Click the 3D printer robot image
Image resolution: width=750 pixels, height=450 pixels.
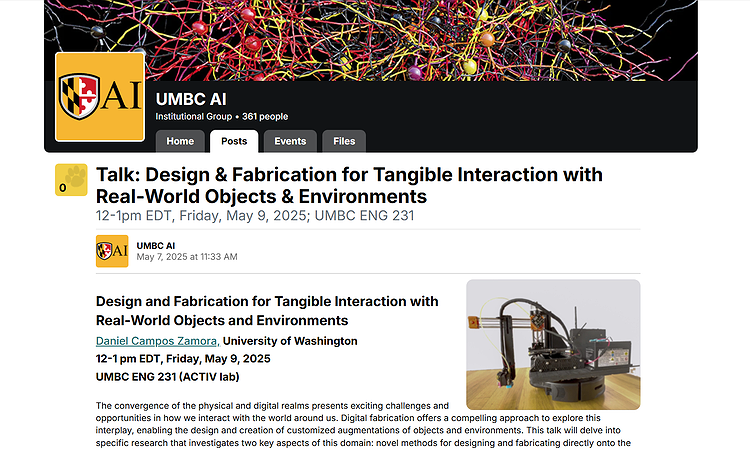click(x=553, y=344)
